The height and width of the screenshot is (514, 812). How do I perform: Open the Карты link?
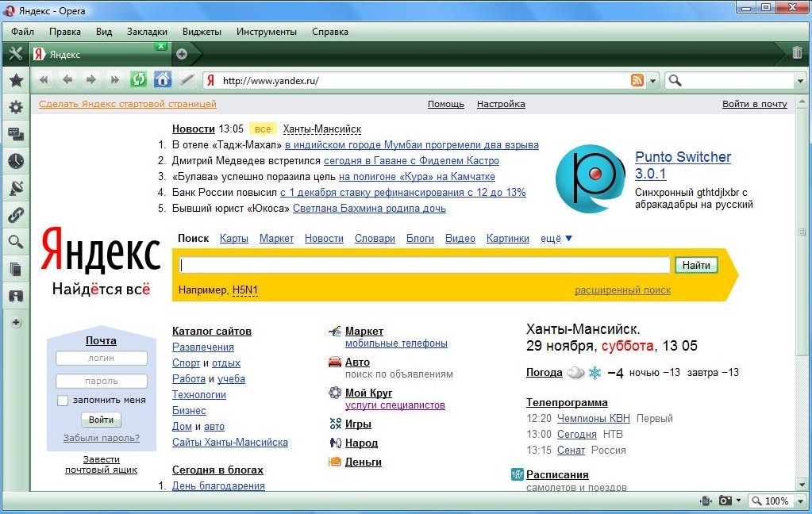(233, 238)
